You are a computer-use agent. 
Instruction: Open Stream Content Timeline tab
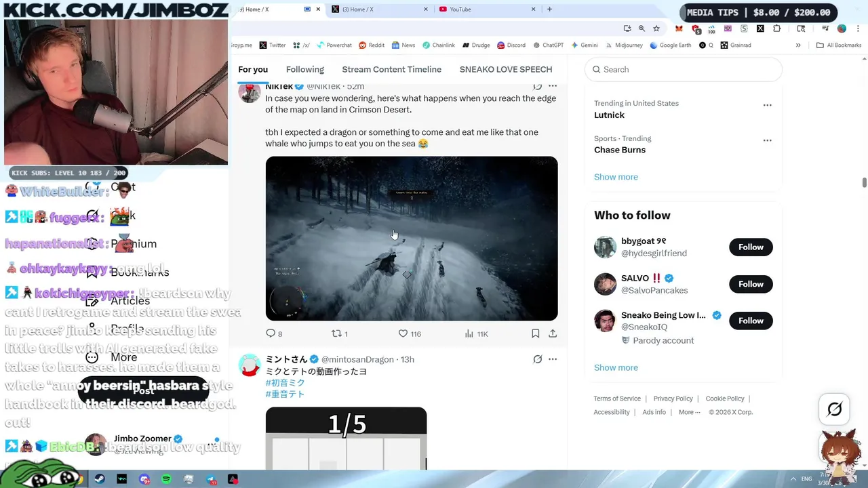pos(391,69)
